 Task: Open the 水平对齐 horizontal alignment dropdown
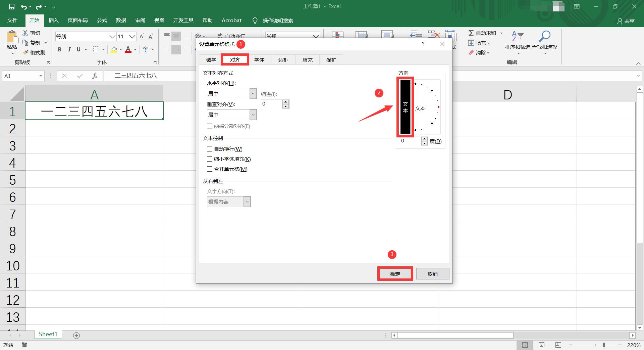253,93
